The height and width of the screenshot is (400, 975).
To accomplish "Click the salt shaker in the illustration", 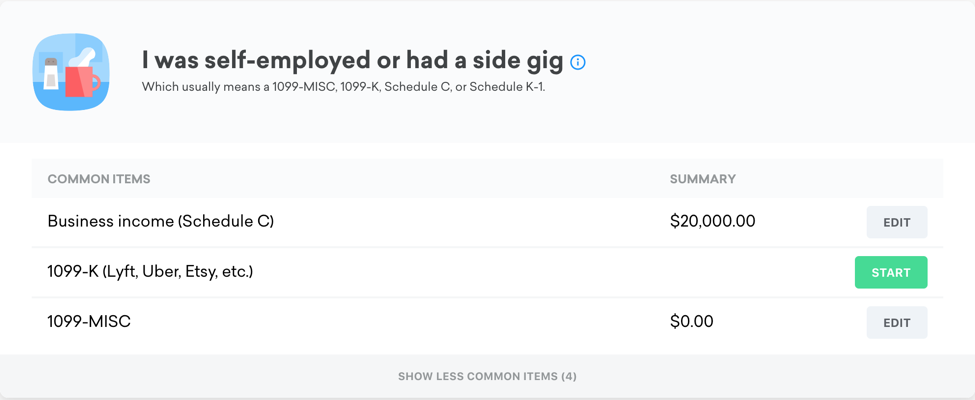I will coord(51,74).
